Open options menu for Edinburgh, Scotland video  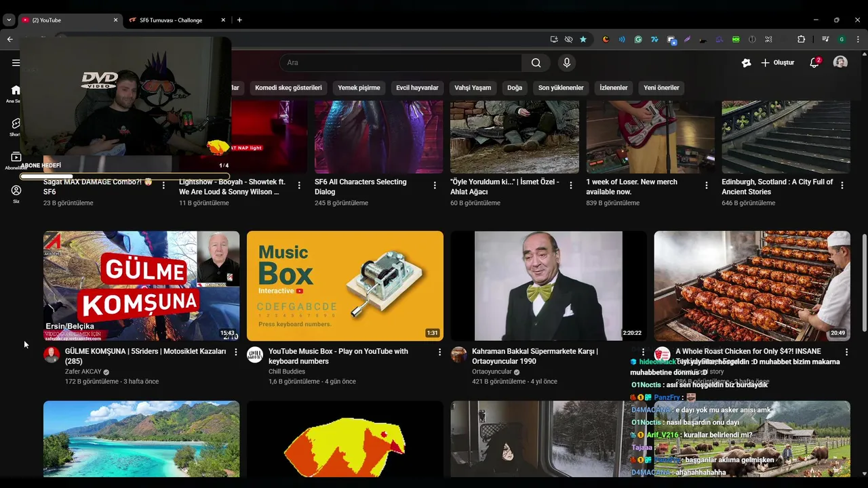pyautogui.click(x=842, y=185)
